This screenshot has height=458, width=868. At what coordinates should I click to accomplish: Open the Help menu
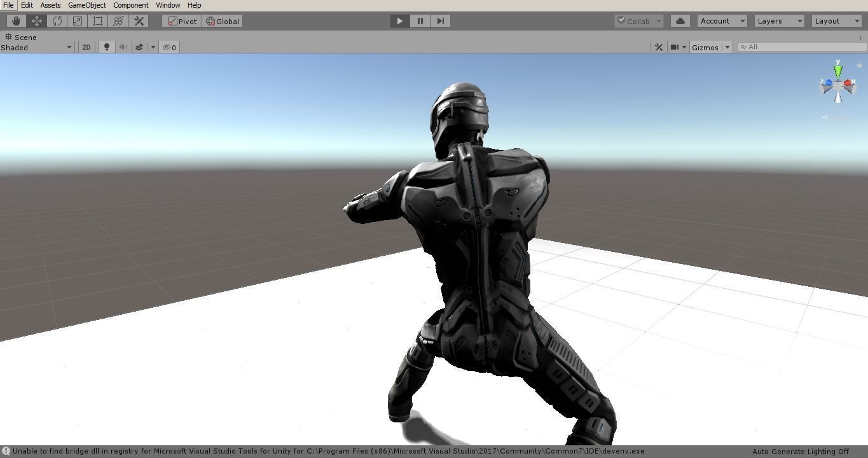[195, 5]
